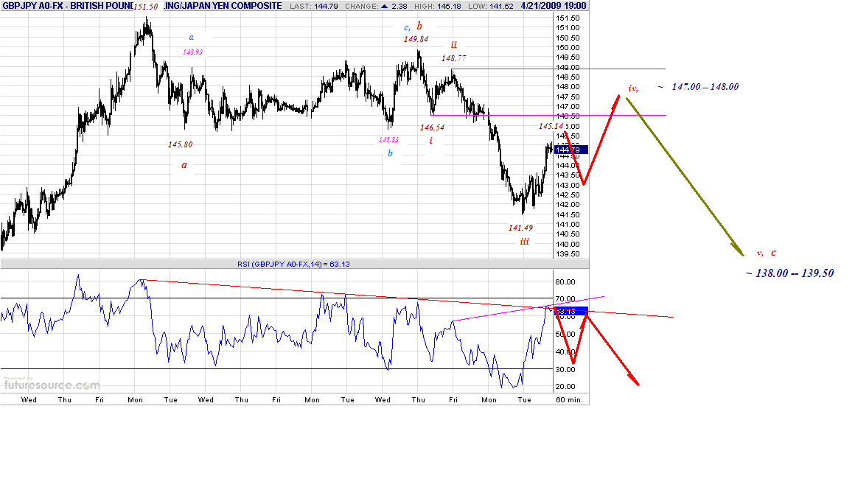
Task: Click the 148.77 price label under ii
Action: [454, 57]
